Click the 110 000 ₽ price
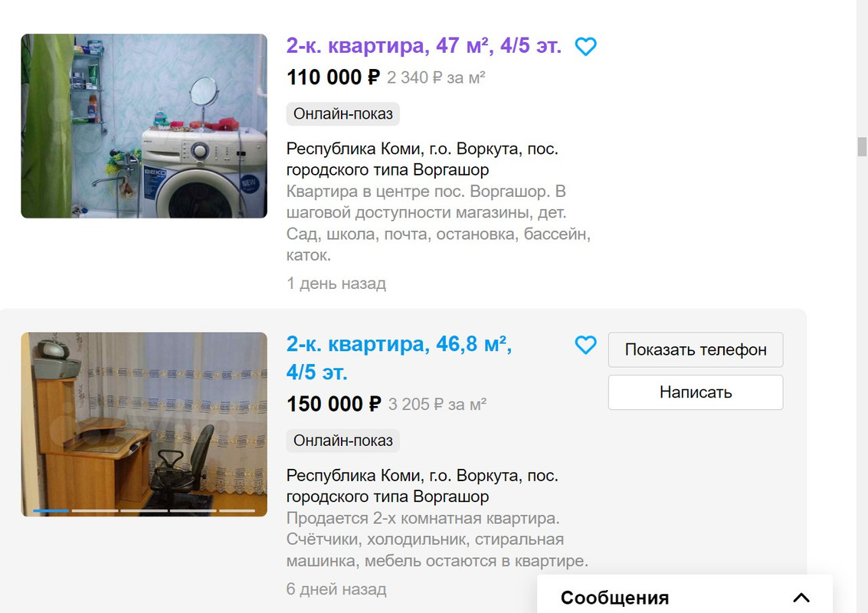The width and height of the screenshot is (868, 613). click(333, 77)
